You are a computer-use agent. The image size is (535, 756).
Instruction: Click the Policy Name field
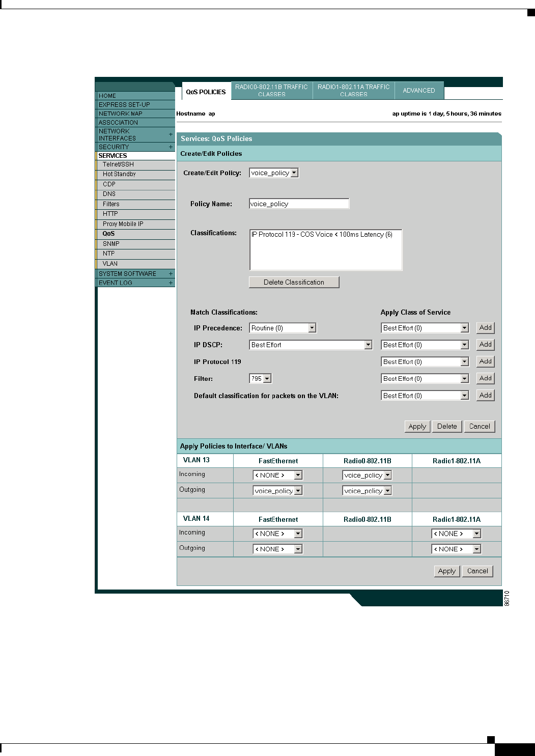[x=299, y=204]
